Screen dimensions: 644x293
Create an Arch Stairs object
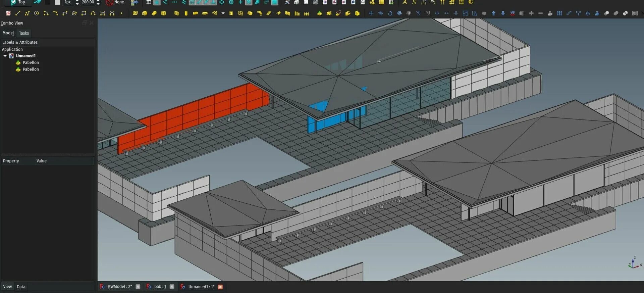coord(269,13)
